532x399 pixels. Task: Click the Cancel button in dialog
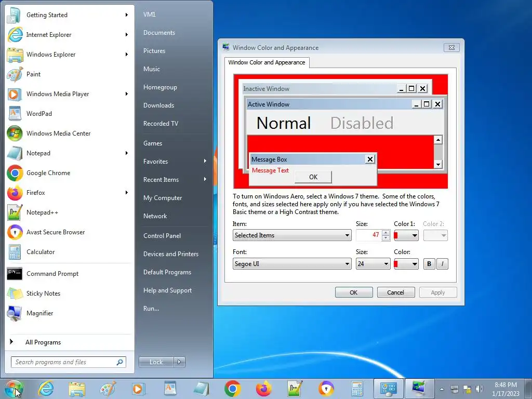click(x=395, y=292)
